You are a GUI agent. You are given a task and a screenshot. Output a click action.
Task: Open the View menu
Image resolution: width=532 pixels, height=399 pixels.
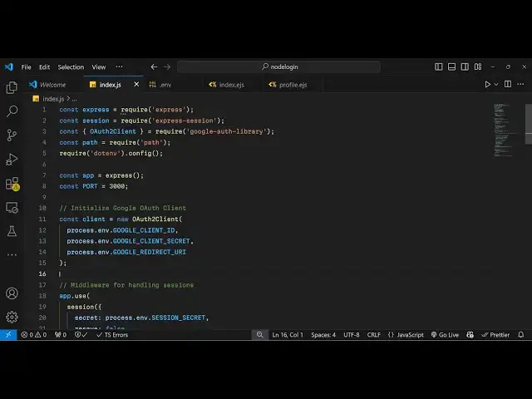99,66
